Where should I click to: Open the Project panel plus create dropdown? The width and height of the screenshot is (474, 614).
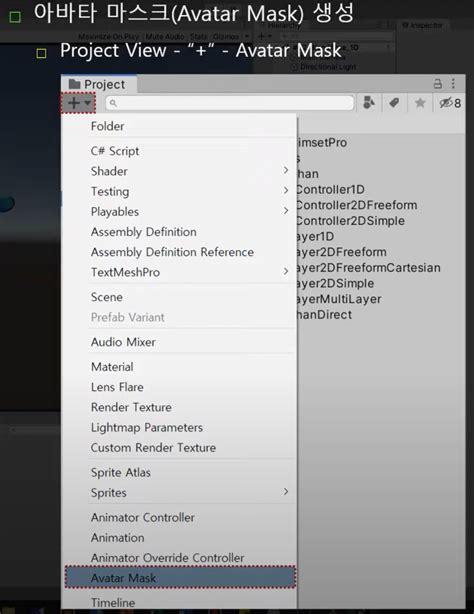point(78,103)
